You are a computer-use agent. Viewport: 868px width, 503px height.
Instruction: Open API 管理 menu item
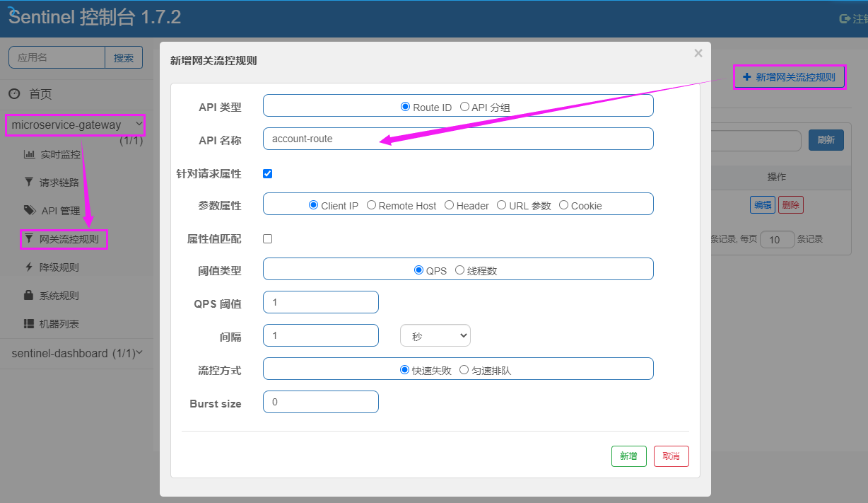(61, 211)
